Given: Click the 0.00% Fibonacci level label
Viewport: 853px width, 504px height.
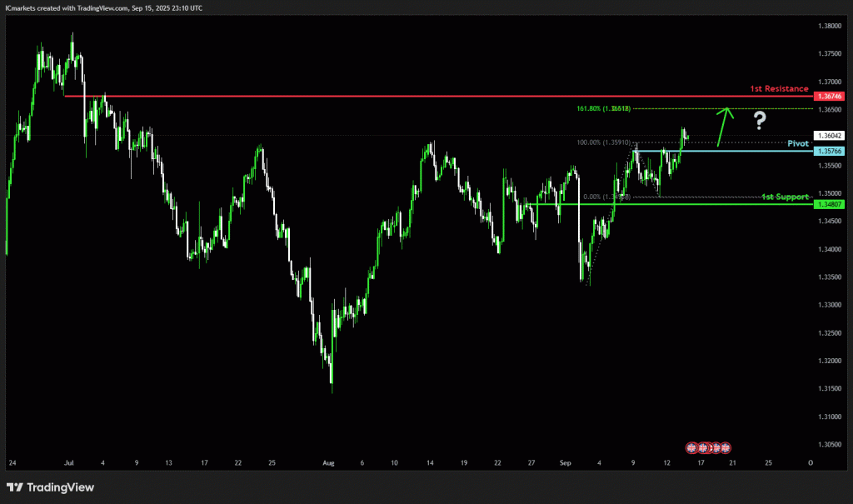Looking at the screenshot, I should click(606, 197).
